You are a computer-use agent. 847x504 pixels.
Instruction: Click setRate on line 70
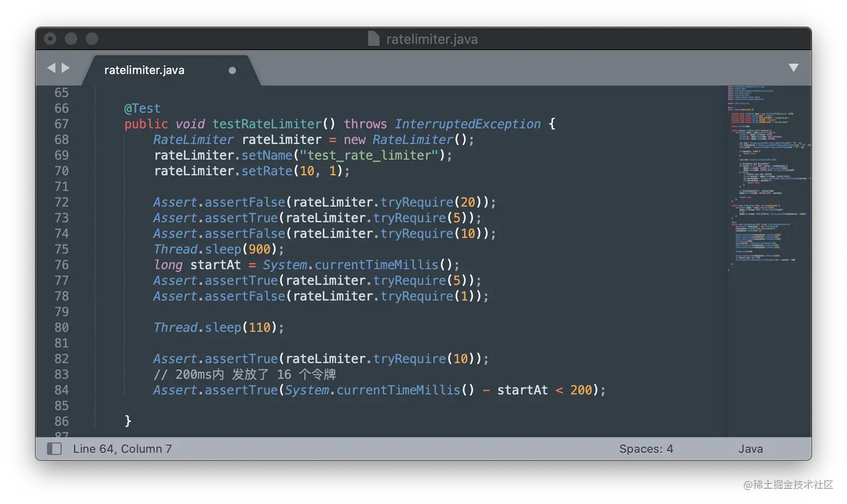pyautogui.click(x=267, y=171)
